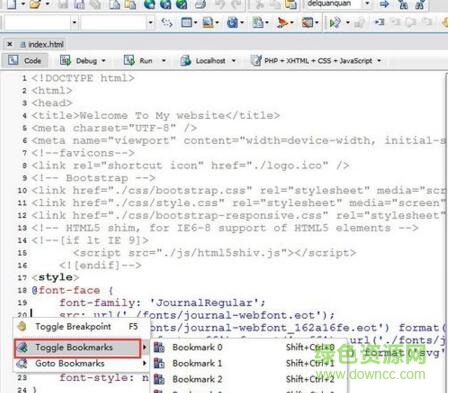Screen dimensions: 449x393
Task: Click the blue right-arrow icon beside delquanquan
Action: (x=384, y=4)
